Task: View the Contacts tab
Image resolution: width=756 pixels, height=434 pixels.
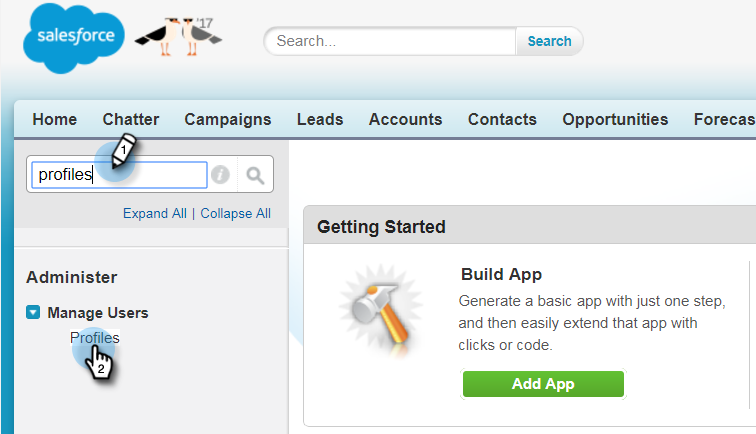Action: pyautogui.click(x=502, y=119)
